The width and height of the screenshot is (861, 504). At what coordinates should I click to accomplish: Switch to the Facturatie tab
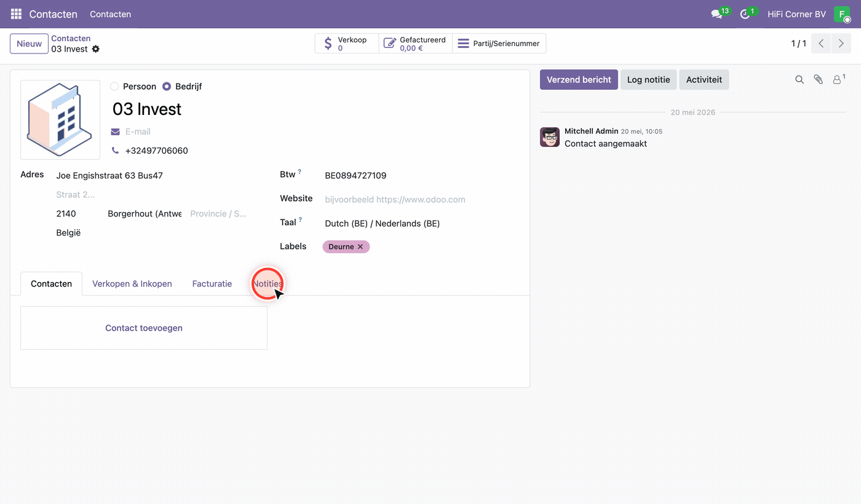[x=212, y=284]
